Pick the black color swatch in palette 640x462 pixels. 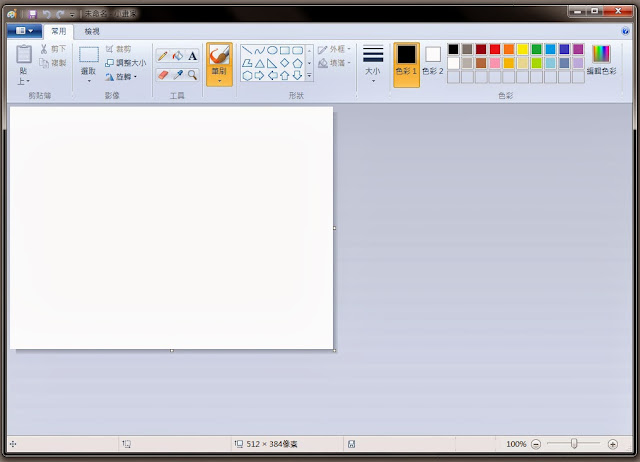pyautogui.click(x=453, y=49)
